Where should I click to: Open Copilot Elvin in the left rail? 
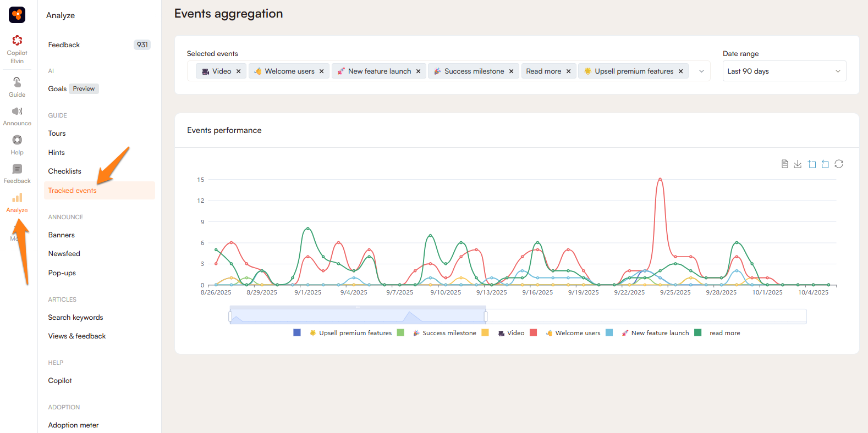17,49
